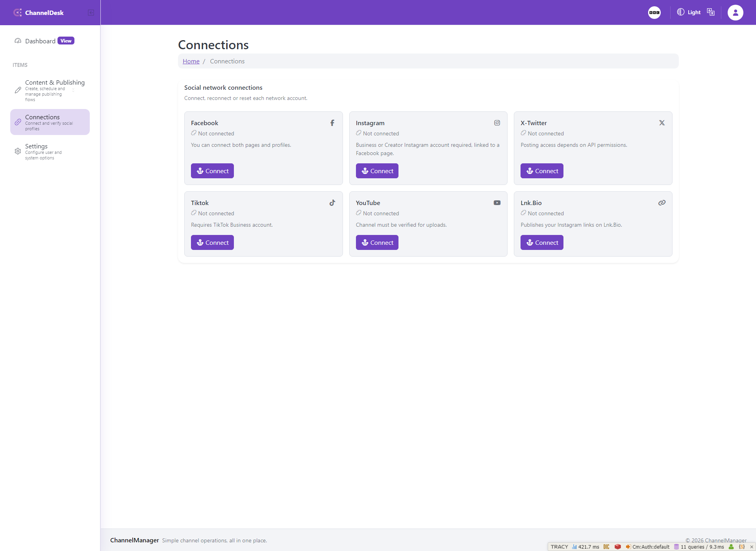This screenshot has width=756, height=551.
Task: Select Connections in the sidebar
Action: 50,122
